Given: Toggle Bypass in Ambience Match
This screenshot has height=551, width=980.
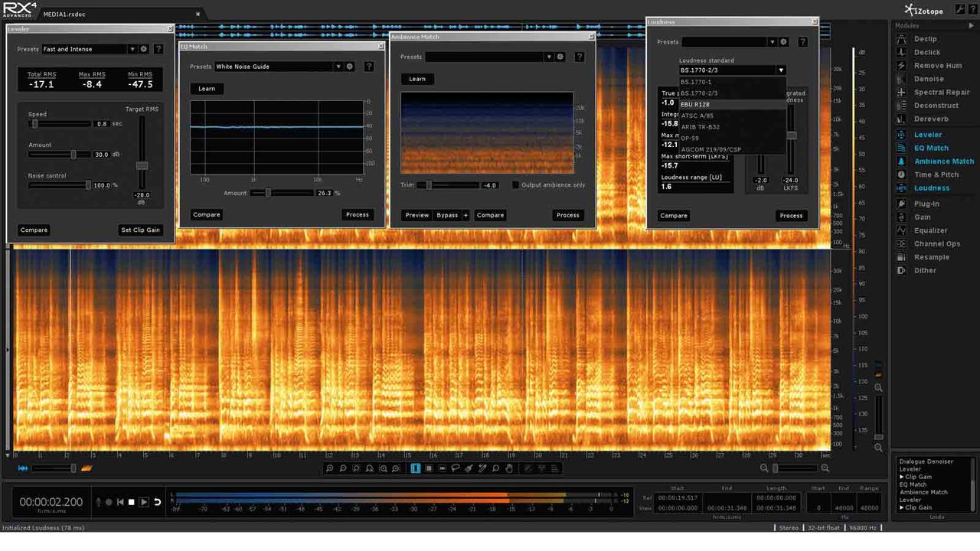Looking at the screenshot, I should click(x=447, y=215).
